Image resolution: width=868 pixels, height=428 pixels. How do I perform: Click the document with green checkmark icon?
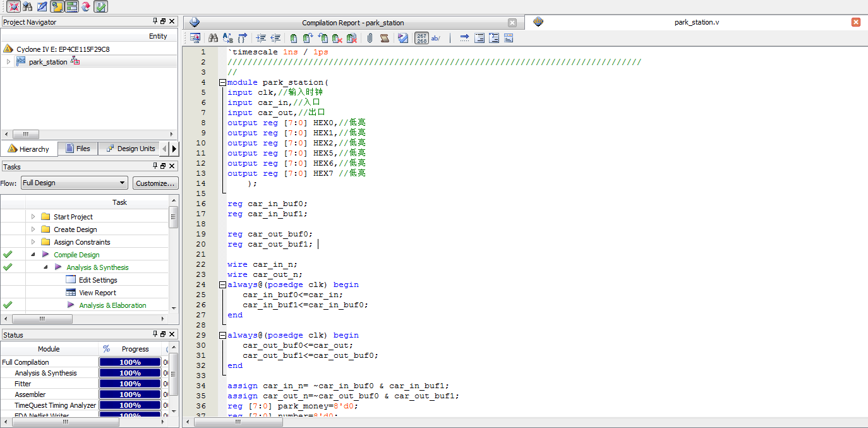click(x=100, y=7)
